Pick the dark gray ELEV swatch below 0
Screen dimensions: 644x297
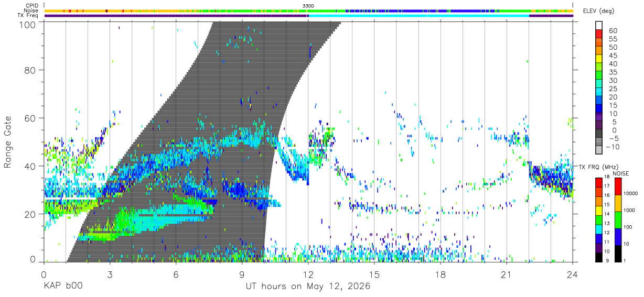(x=599, y=134)
